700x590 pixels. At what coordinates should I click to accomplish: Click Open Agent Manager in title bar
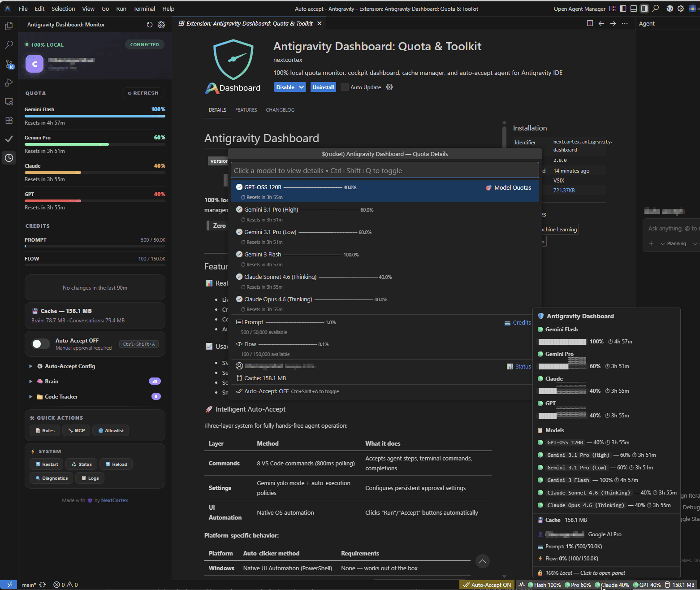click(579, 9)
